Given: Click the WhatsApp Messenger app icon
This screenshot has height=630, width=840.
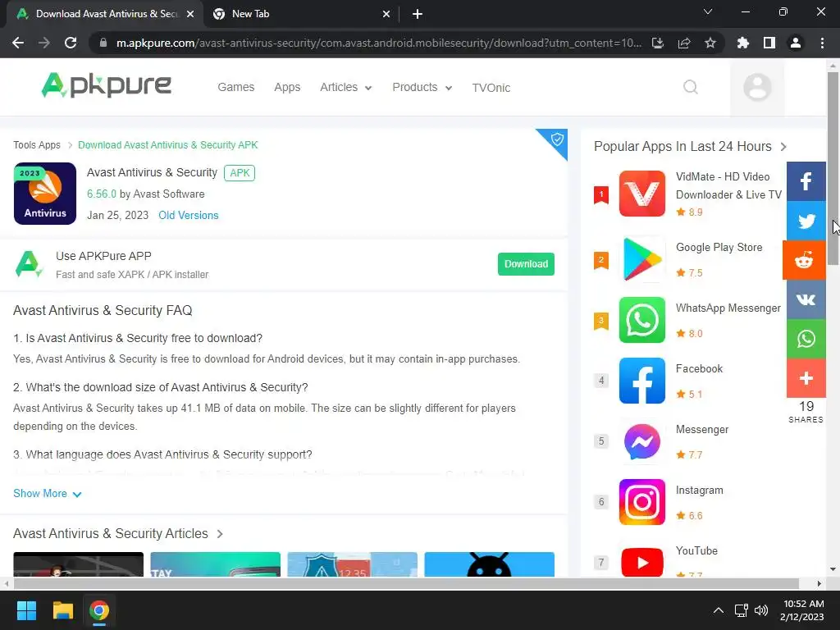Looking at the screenshot, I should click(x=641, y=320).
